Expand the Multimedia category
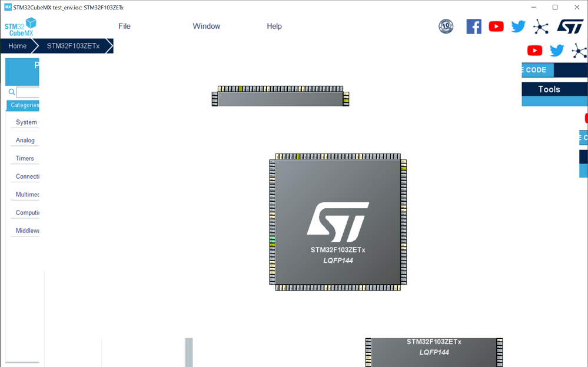The width and height of the screenshot is (588, 367). (x=28, y=194)
